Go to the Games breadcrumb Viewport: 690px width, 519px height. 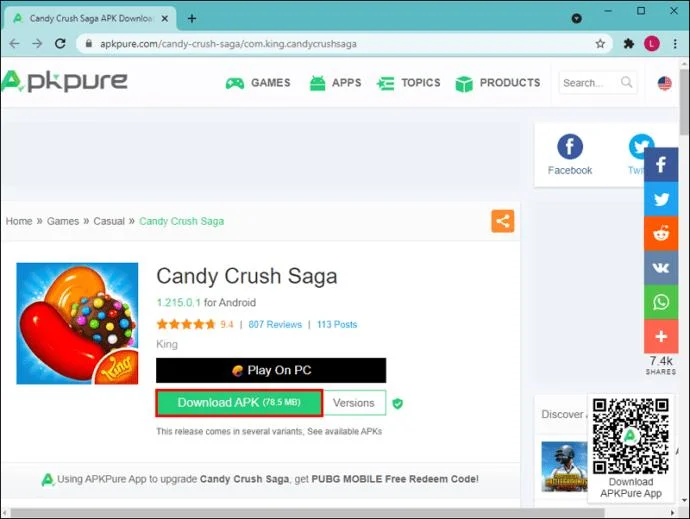[63, 221]
